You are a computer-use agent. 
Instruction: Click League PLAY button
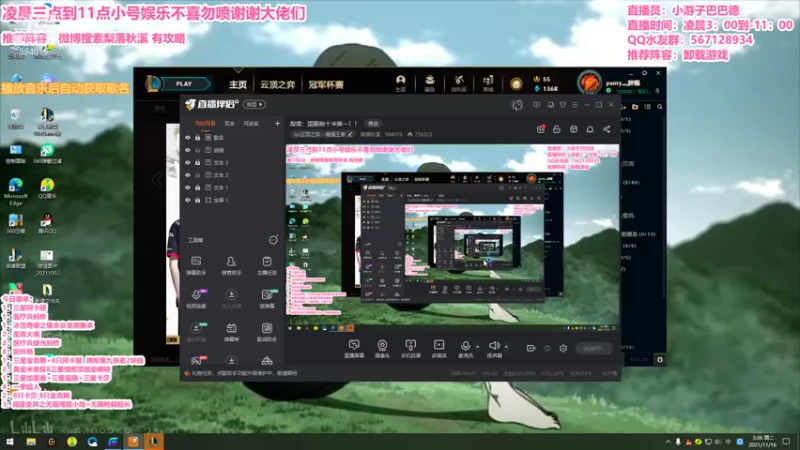tap(185, 84)
